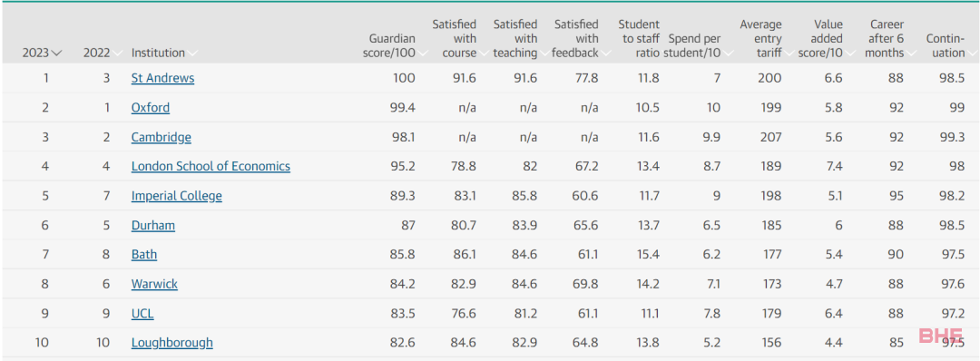Click the Average entry tariff sort arrow
980x361 pixels.
coord(789,54)
